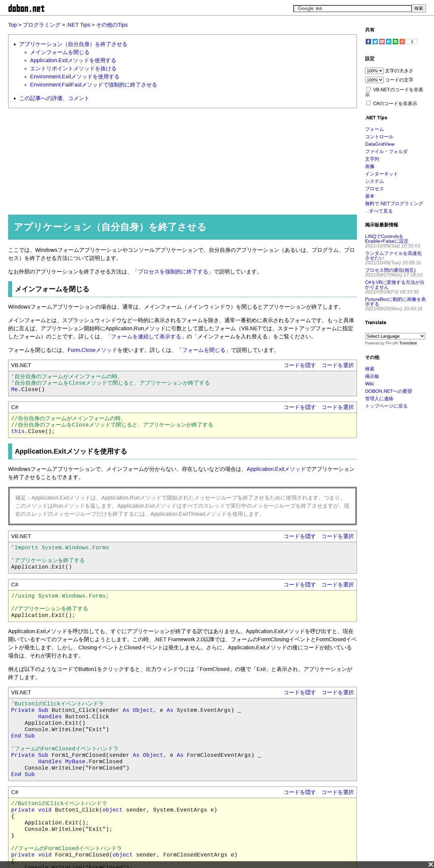Share the page on Facebook
The height and width of the screenshot is (868, 434).
coord(368,42)
